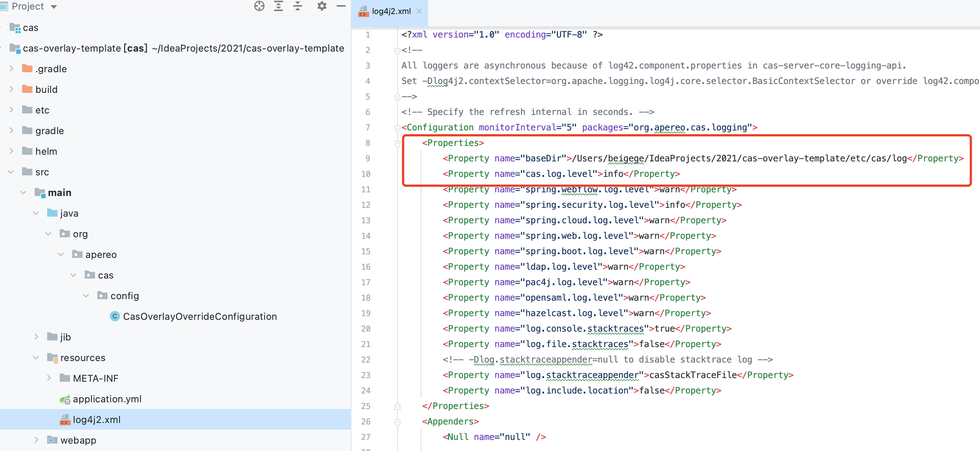Image resolution: width=980 pixels, height=451 pixels.
Task: Click the CasOverlayOverrideConfiguration class icon
Action: tap(115, 316)
